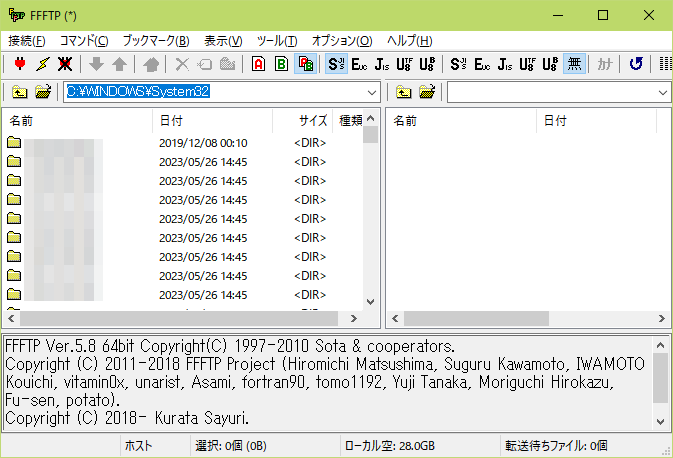
Task: Click the grayed-out カナ kana conversion icon
Action: click(605, 64)
